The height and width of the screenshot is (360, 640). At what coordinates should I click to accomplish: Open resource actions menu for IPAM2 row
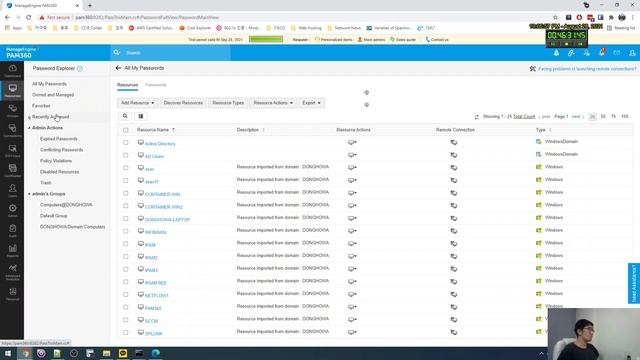click(352, 256)
